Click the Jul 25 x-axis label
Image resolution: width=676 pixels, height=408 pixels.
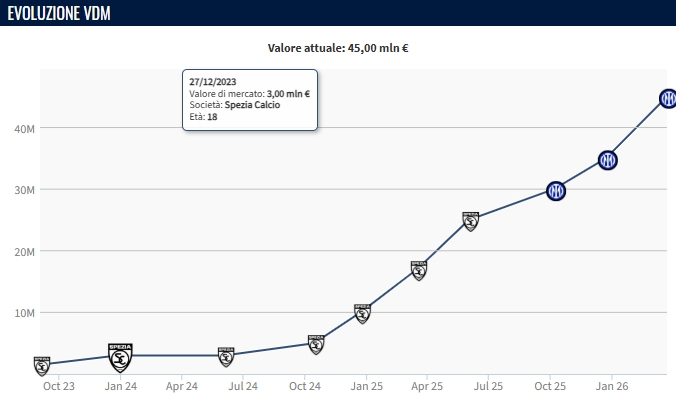pyautogui.click(x=488, y=386)
